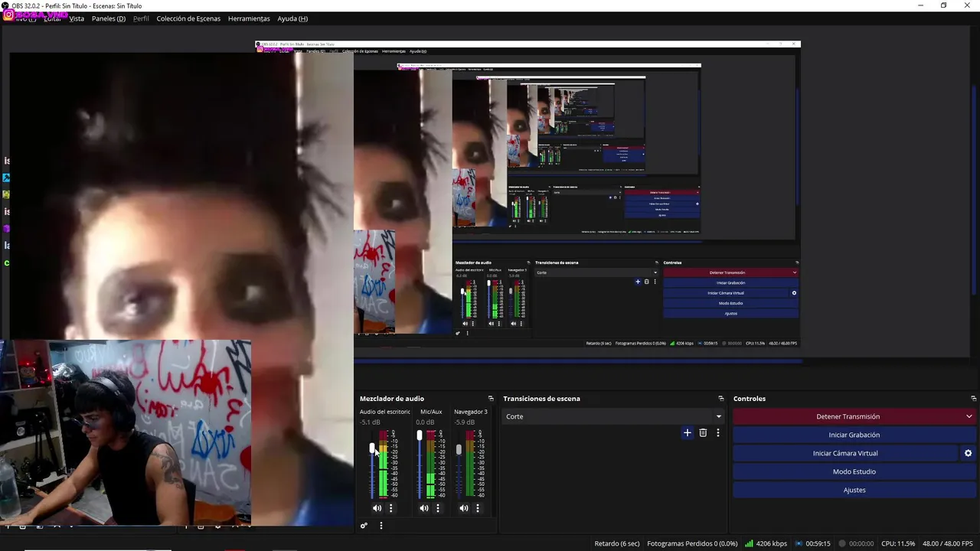
Task: Add a new scene transition
Action: [687, 433]
